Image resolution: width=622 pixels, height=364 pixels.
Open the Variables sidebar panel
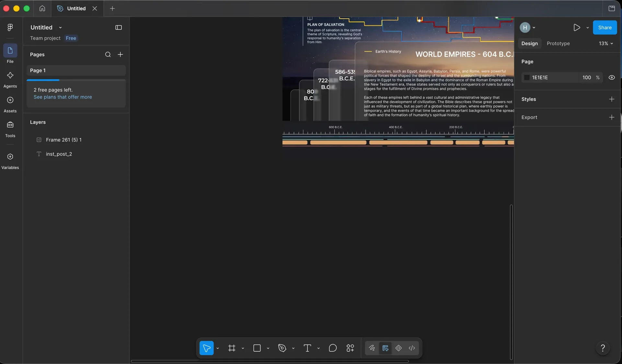point(10,161)
